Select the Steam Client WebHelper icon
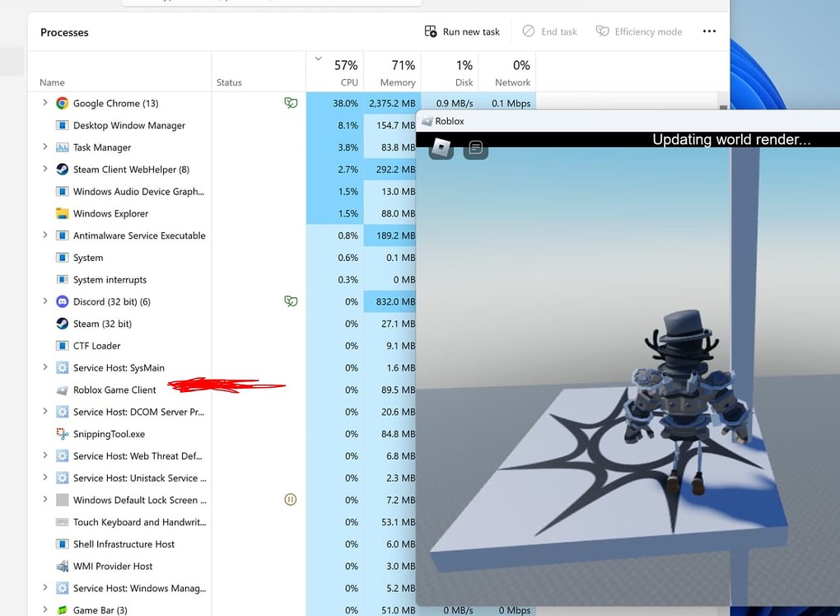This screenshot has height=616, width=840. (x=62, y=169)
